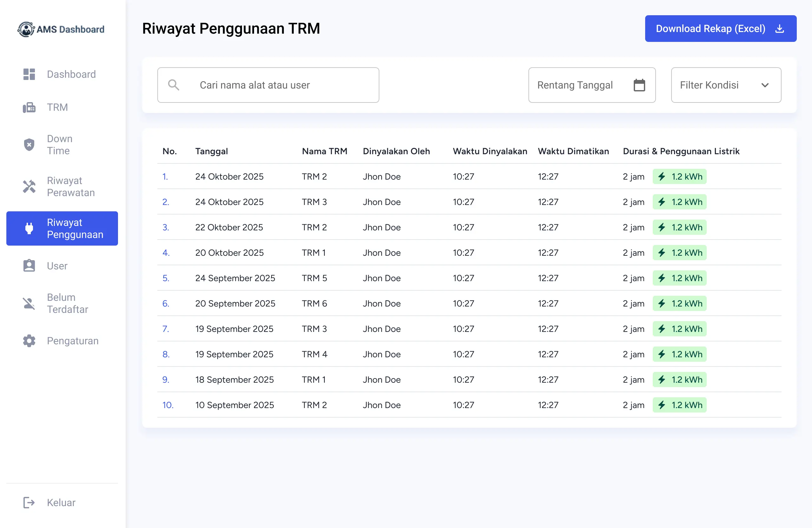The width and height of the screenshot is (812, 528).
Task: Click row number link 6.
Action: (x=166, y=303)
